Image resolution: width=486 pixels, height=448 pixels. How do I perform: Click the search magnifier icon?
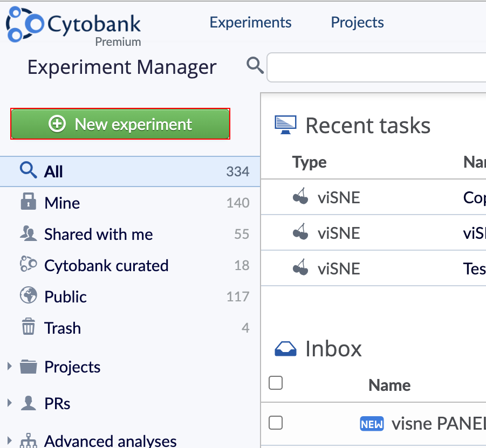click(255, 65)
